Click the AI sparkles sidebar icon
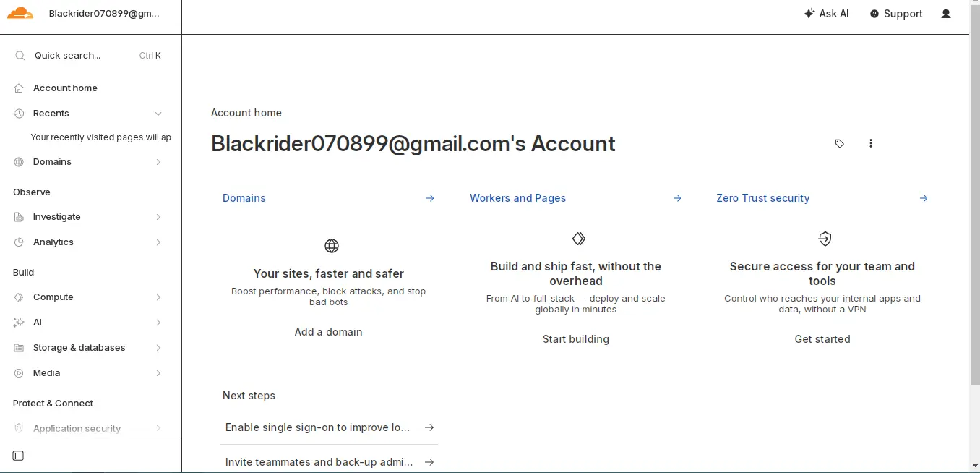This screenshot has width=980, height=473. coord(19,323)
